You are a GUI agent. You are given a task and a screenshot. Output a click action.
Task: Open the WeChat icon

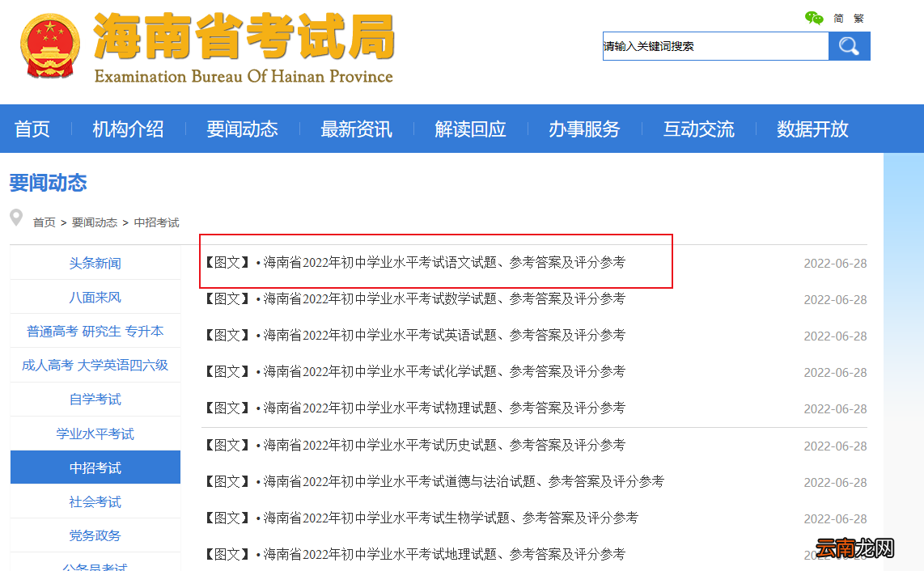coord(814,19)
